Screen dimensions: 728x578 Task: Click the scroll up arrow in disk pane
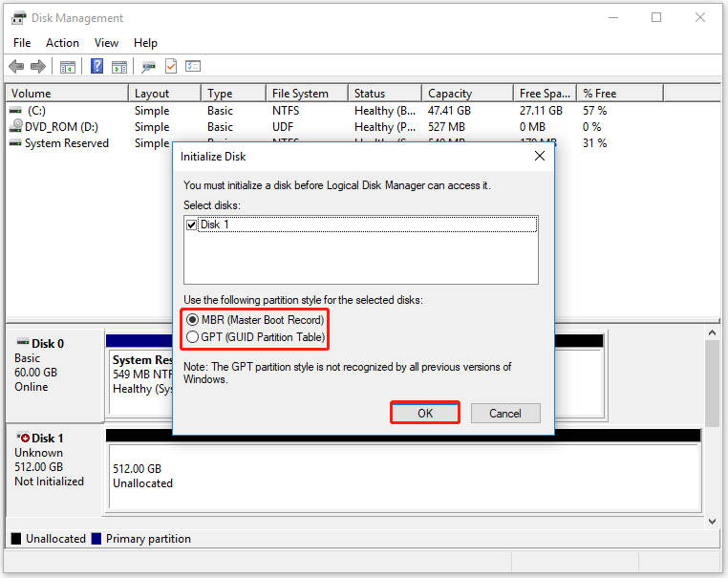712,332
